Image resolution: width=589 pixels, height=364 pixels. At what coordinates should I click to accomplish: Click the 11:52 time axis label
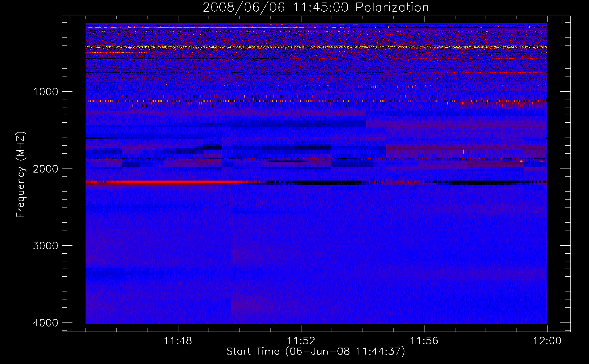tap(301, 341)
